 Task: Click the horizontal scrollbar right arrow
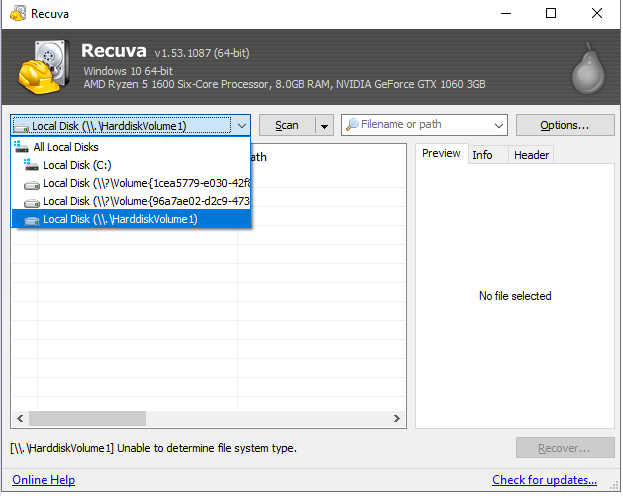point(397,418)
